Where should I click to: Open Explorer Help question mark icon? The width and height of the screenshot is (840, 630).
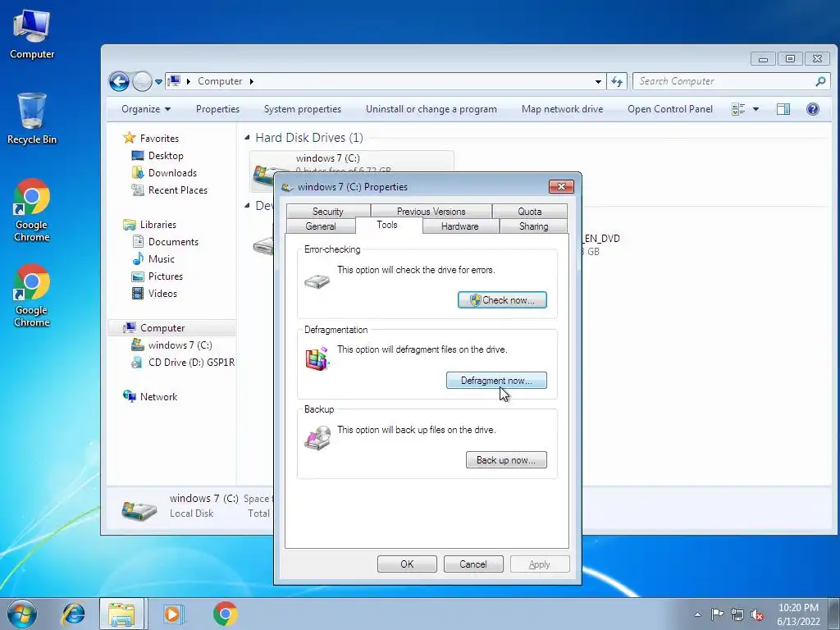[813, 109]
